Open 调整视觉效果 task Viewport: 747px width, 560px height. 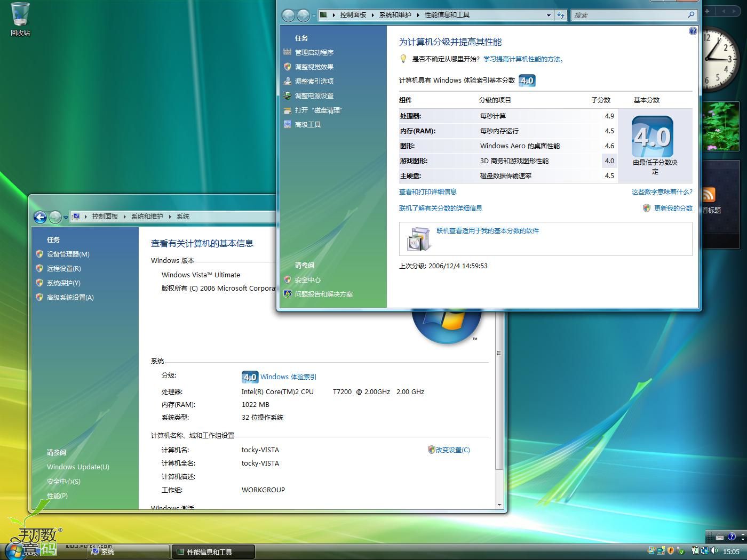point(314,67)
